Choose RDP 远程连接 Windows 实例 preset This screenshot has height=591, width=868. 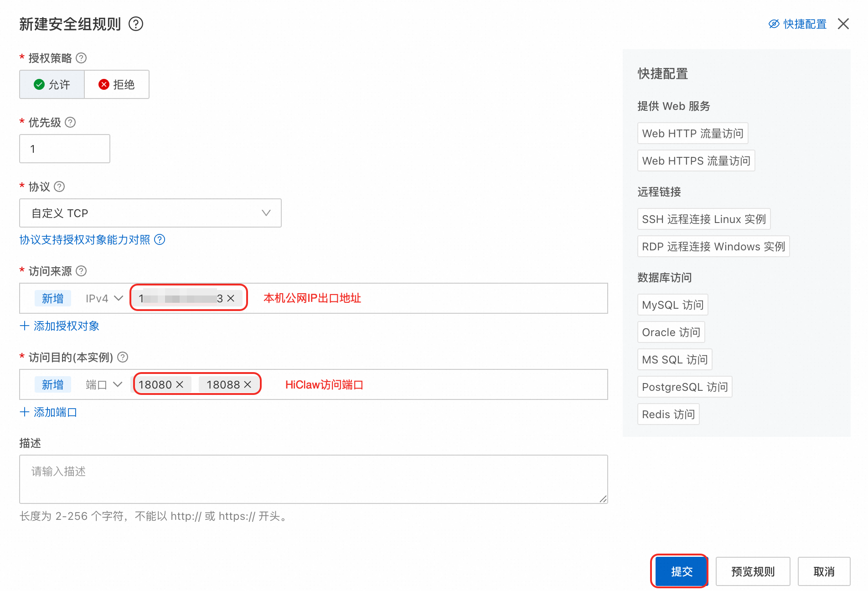click(713, 246)
